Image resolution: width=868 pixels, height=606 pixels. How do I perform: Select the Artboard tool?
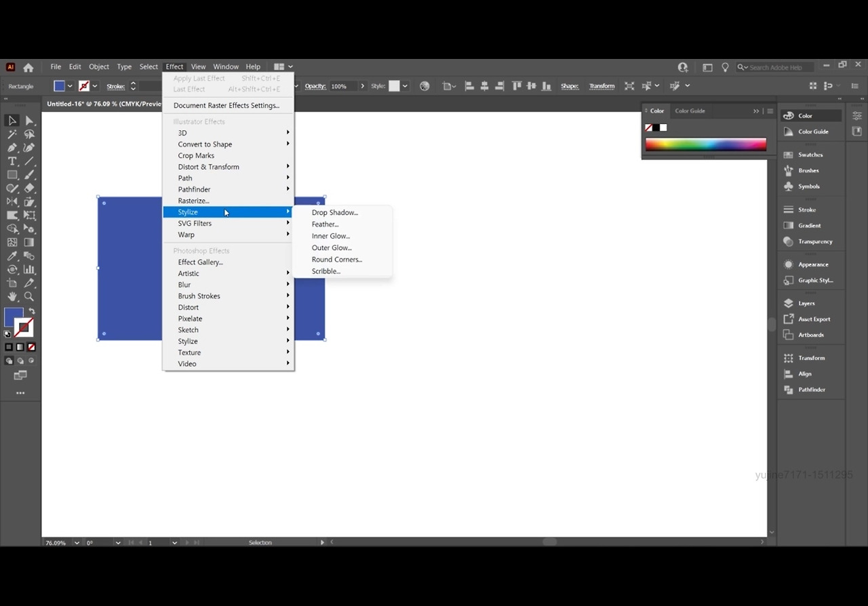tap(12, 283)
